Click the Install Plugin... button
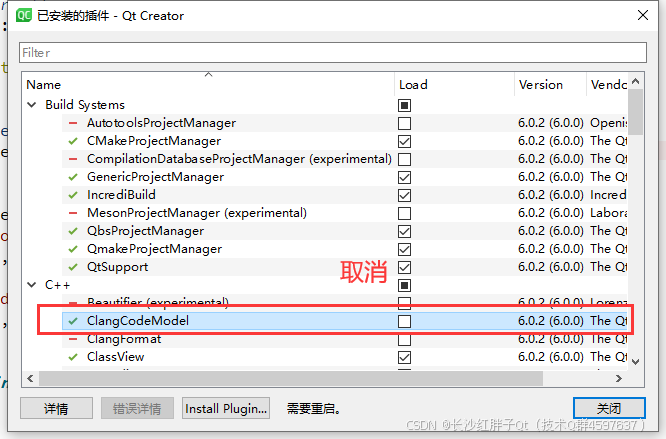 pos(226,408)
